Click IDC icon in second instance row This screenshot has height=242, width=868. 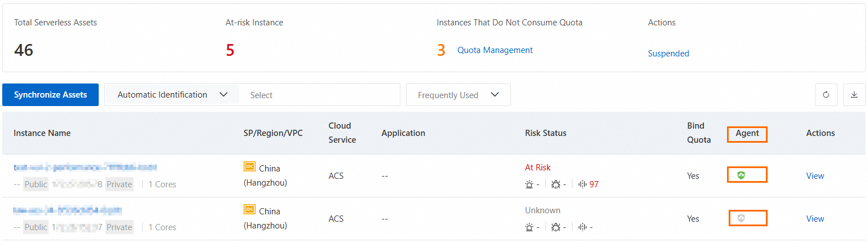pos(249,209)
